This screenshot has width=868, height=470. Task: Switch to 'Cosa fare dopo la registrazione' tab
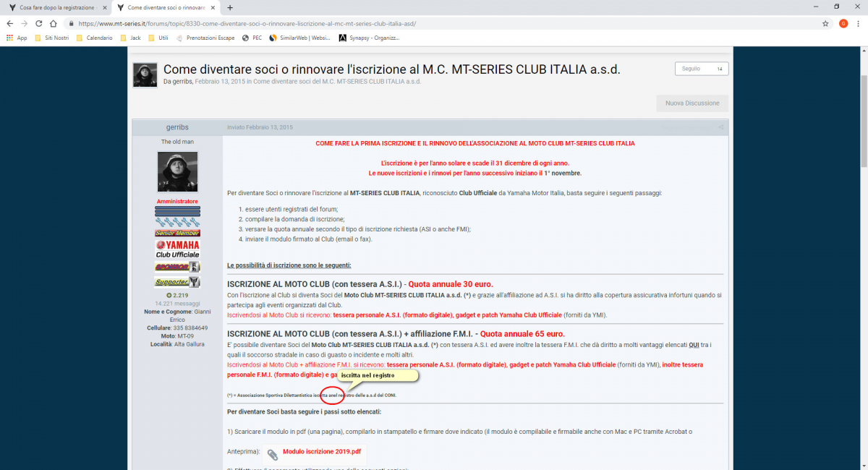[56, 7]
